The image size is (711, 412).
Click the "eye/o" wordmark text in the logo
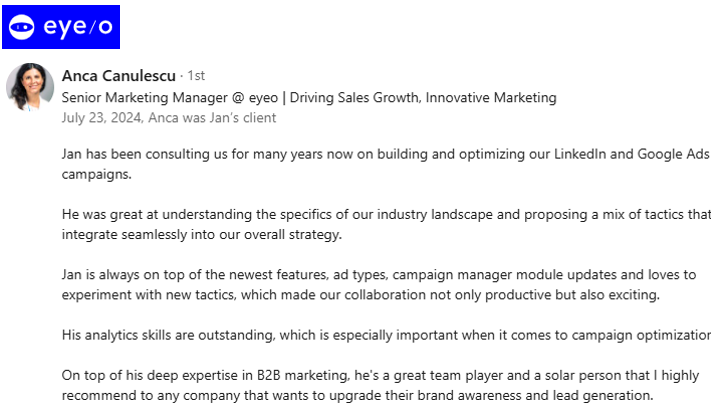77,27
